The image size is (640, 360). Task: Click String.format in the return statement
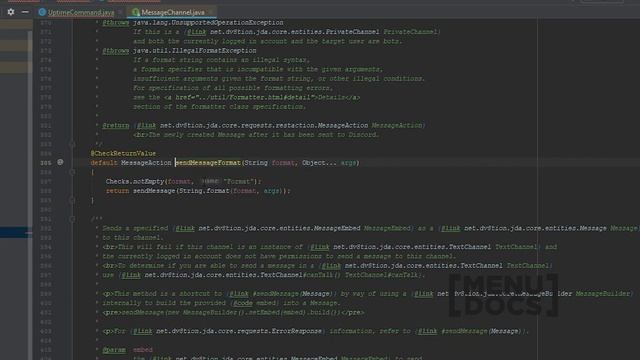(204, 191)
